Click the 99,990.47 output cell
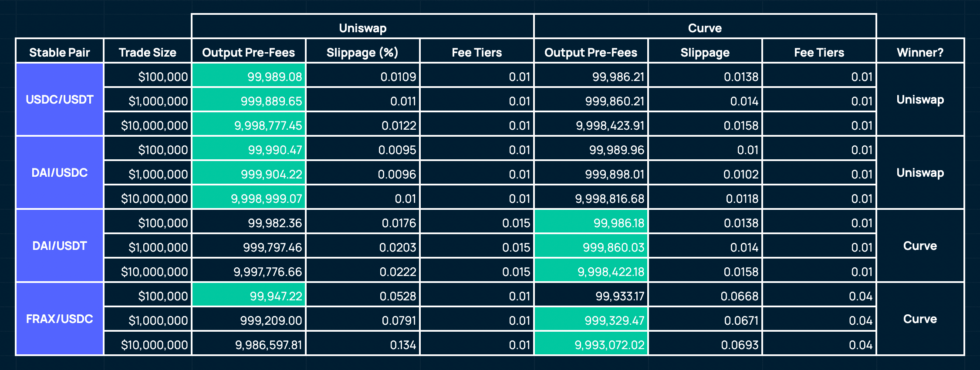The image size is (980, 370). (249, 149)
